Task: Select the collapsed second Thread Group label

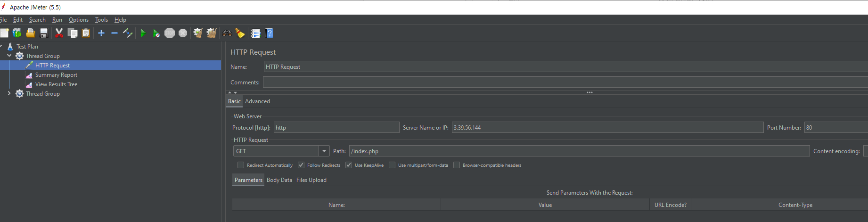Action: [43, 94]
